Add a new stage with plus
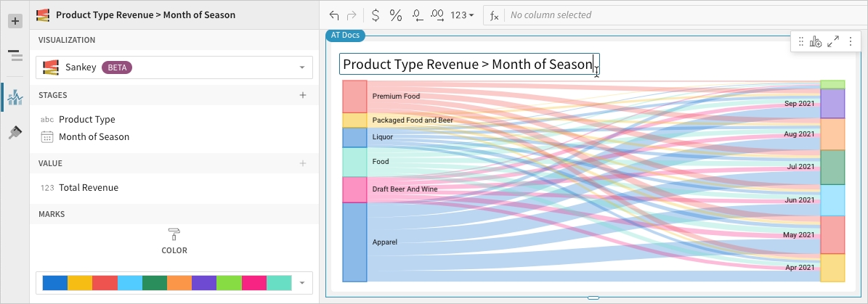The height and width of the screenshot is (304, 868). coord(303,95)
